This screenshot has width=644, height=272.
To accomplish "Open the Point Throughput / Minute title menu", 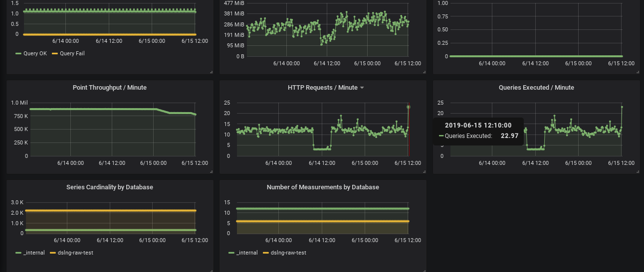I will pos(110,88).
